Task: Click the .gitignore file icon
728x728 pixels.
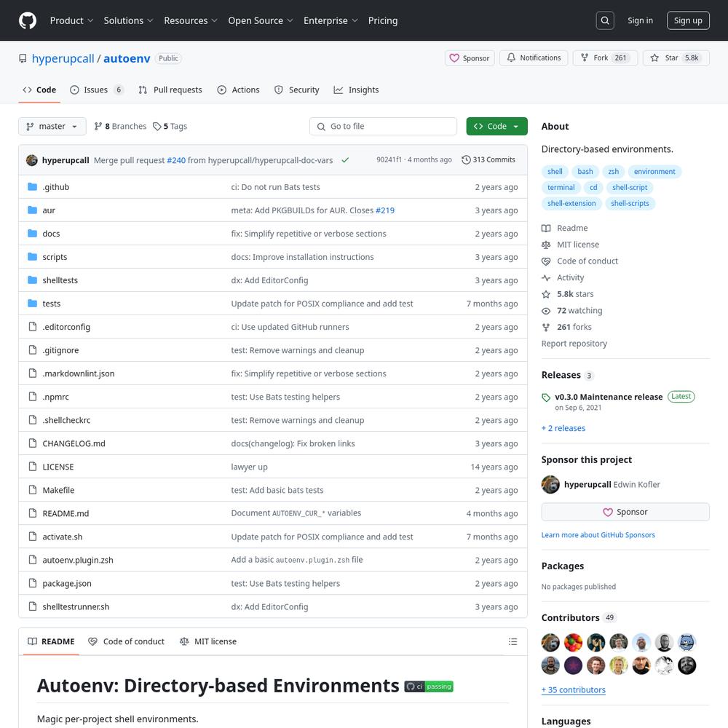Action: tap(33, 349)
